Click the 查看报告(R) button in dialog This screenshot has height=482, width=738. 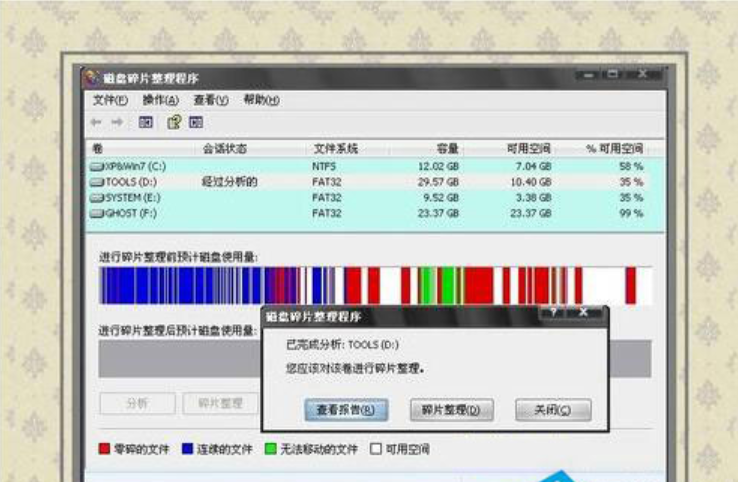pyautogui.click(x=345, y=410)
